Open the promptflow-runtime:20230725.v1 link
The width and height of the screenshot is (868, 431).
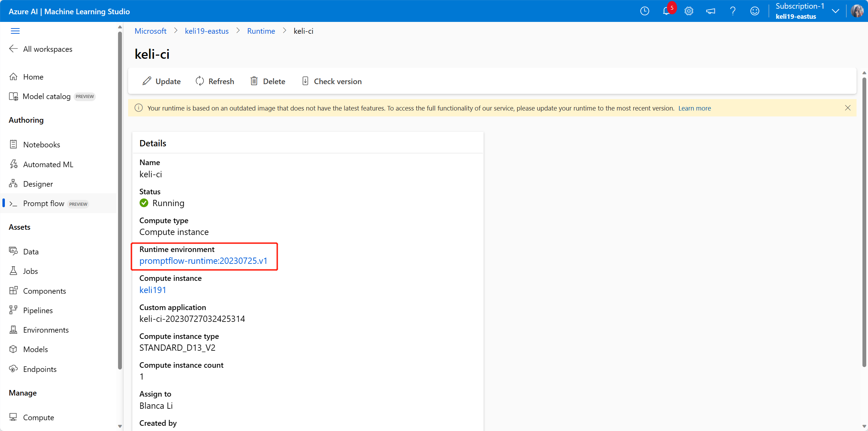tap(203, 261)
